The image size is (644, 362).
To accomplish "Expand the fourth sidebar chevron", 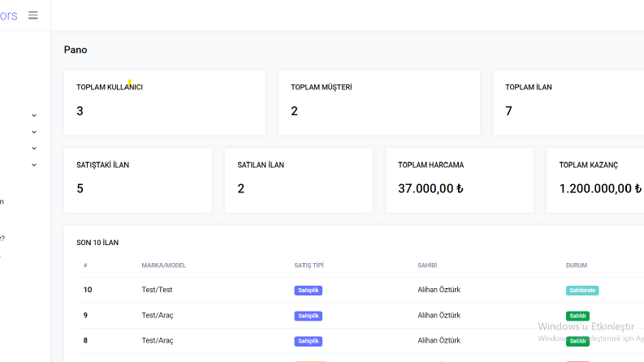I will (34, 165).
